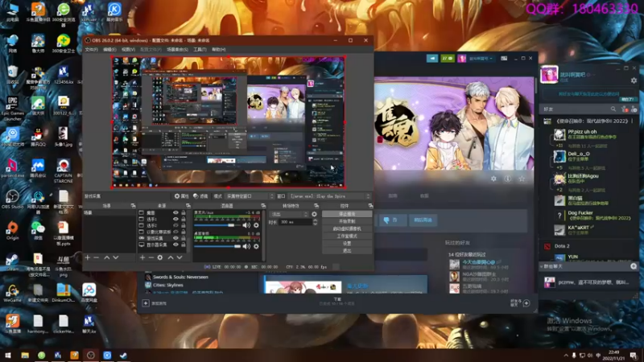
Task: Open the OBS View menu
Action: coord(128,50)
